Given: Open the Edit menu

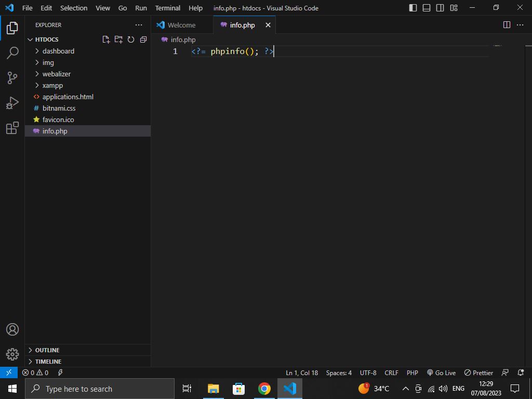Looking at the screenshot, I should (46, 8).
